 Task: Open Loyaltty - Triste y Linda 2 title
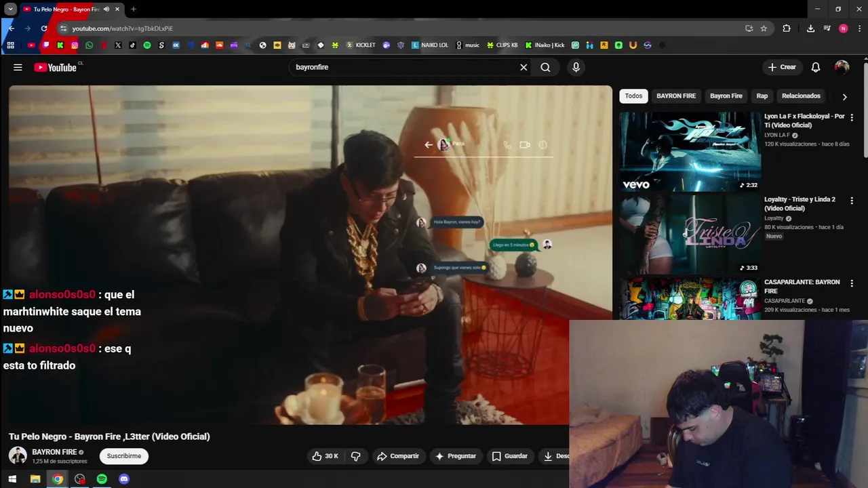(800, 204)
